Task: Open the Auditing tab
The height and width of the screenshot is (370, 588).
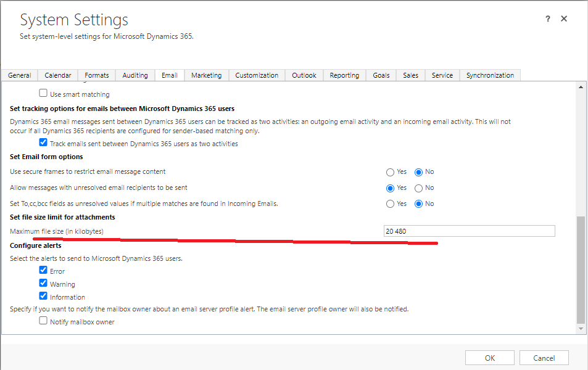Action: 135,75
